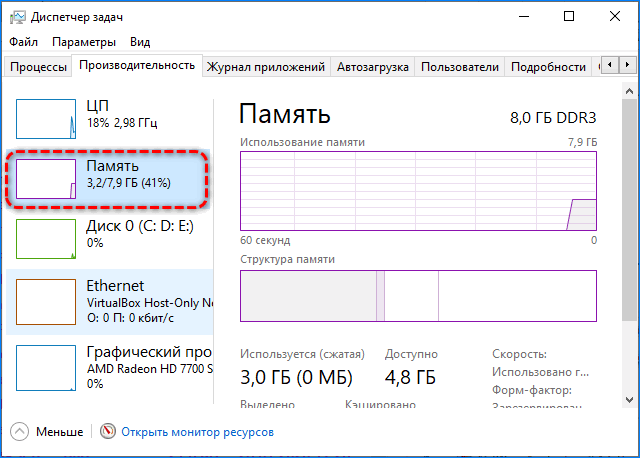Open the Вид menu

tap(140, 42)
